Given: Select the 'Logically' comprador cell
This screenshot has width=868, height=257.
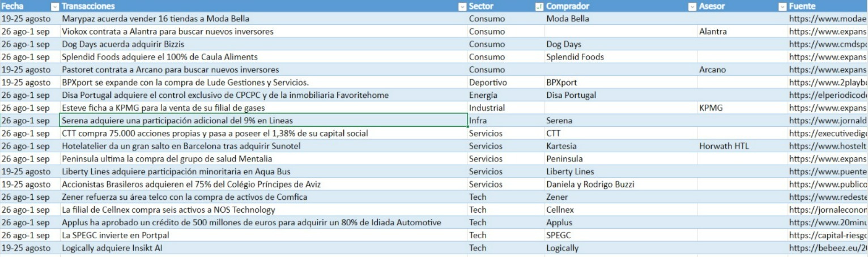Looking at the screenshot, I should click(621, 248).
